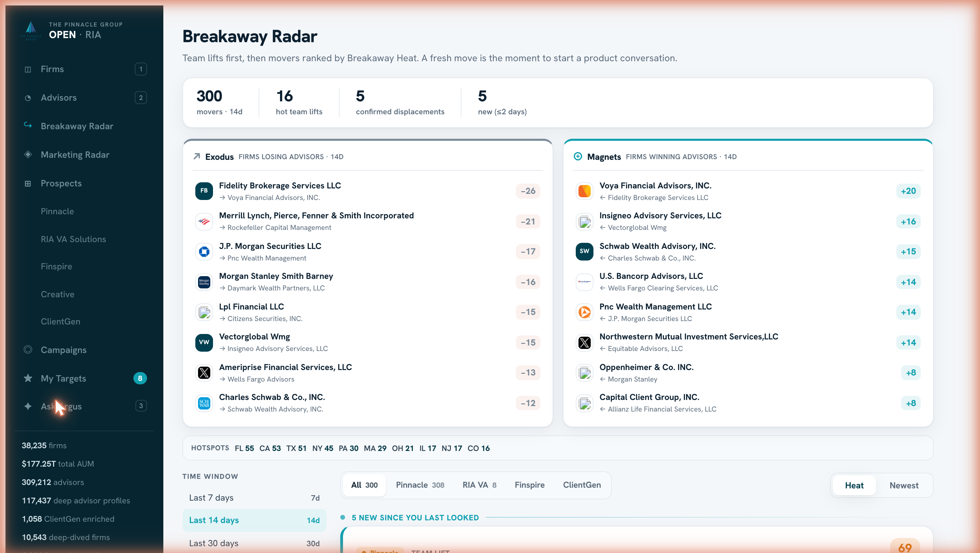
Task: Sort movers by Heat
Action: tap(854, 485)
